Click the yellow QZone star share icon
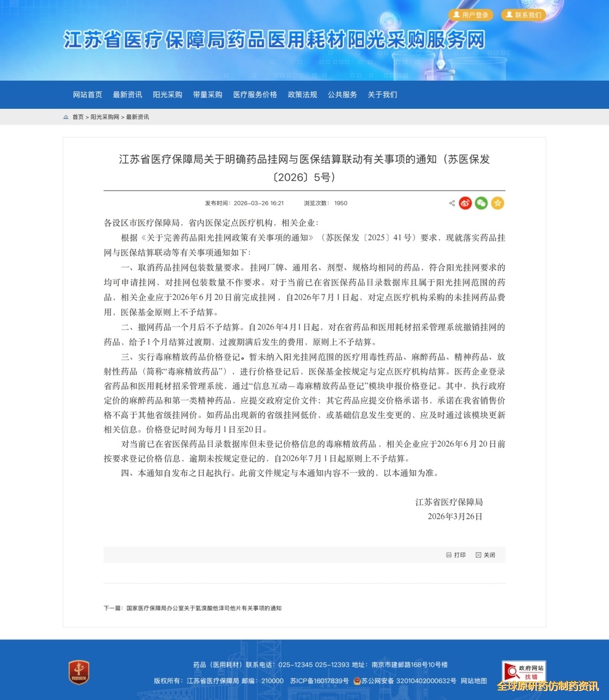Image resolution: width=609 pixels, height=700 pixels. click(x=497, y=203)
